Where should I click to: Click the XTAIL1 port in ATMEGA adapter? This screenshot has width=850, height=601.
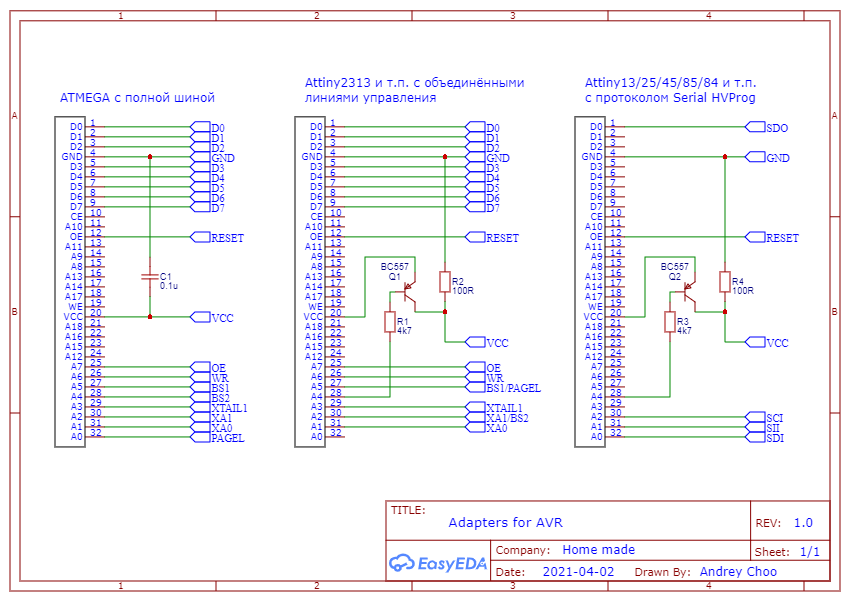pos(220,408)
